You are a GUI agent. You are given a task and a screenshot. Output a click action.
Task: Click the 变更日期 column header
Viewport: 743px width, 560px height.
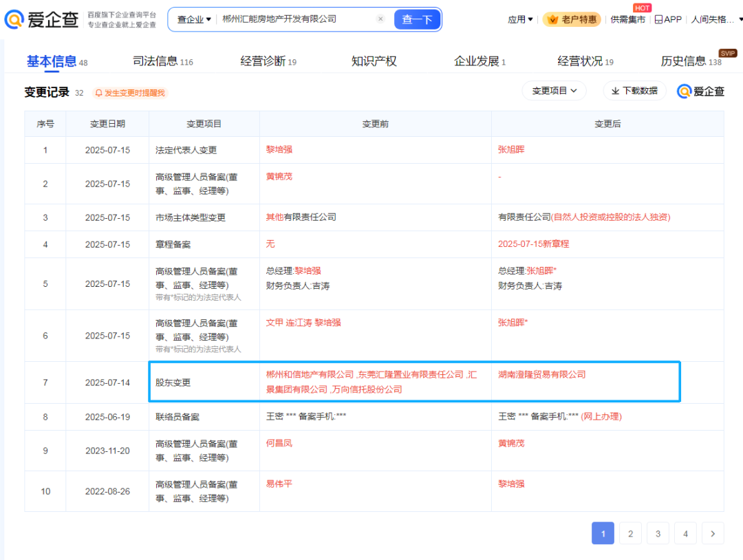click(x=107, y=124)
